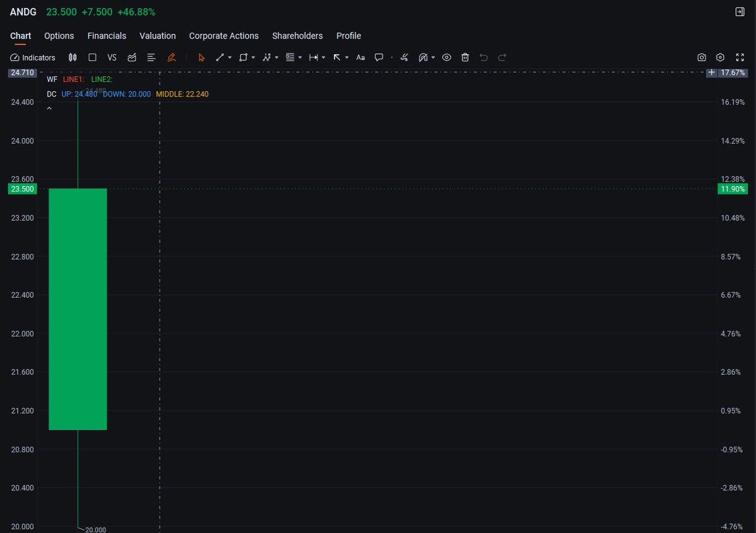Expand the measure tools dropdown arrow
The image size is (756, 533).
[323, 57]
